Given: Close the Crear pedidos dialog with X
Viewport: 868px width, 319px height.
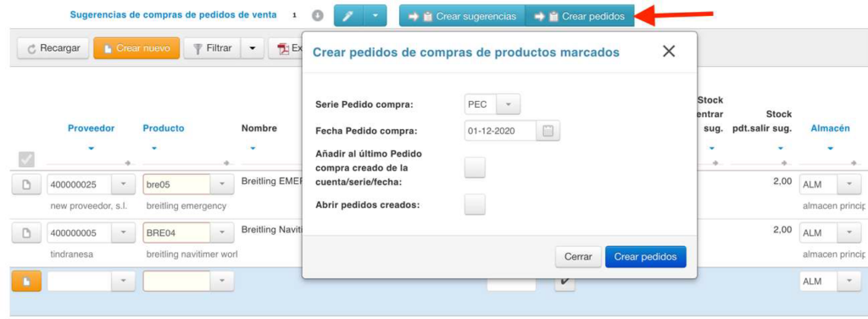Looking at the screenshot, I should coord(669,52).
